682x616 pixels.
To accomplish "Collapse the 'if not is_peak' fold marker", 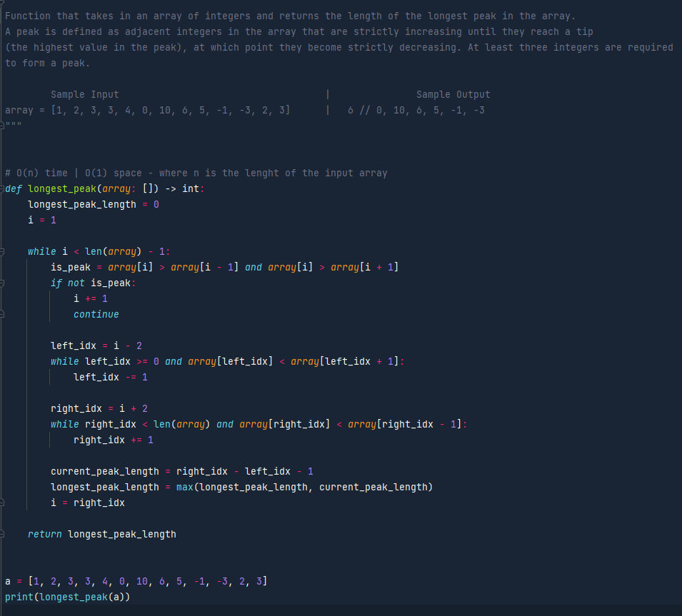I will 1,283.
